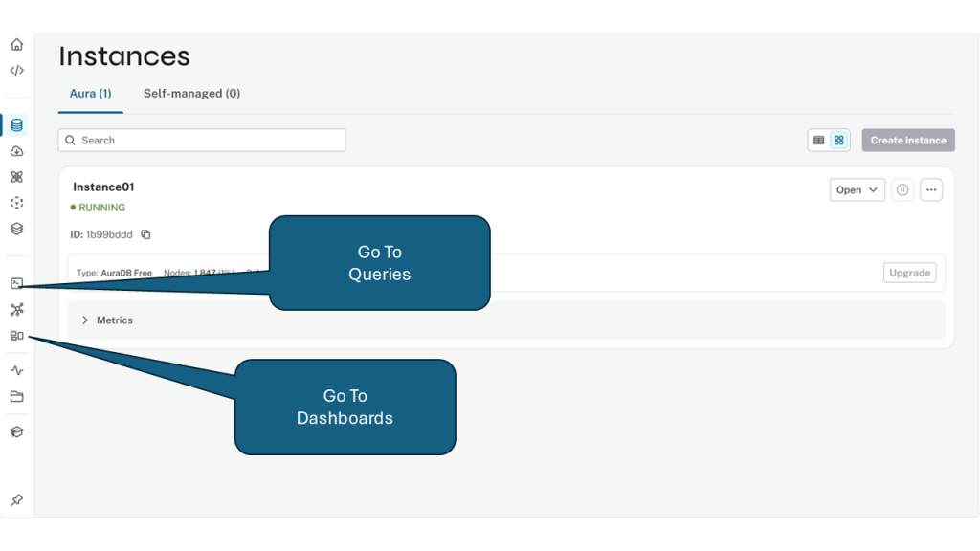Click the Create instance button
The image size is (980, 551).
click(x=907, y=141)
